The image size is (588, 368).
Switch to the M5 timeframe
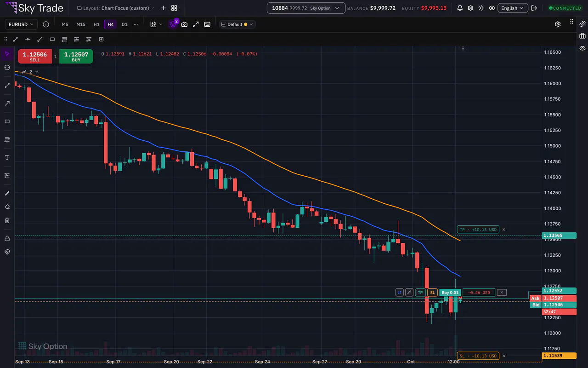coord(65,24)
